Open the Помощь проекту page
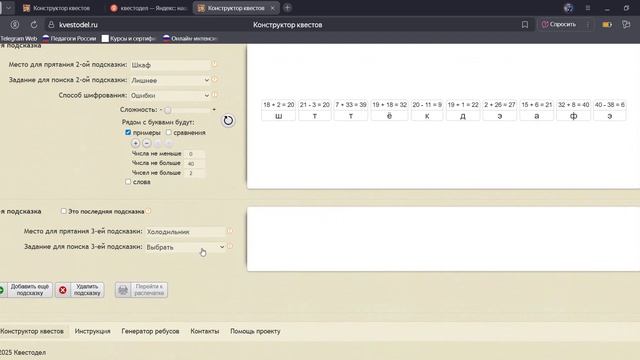Viewport: 640px width, 360px height. [255, 331]
